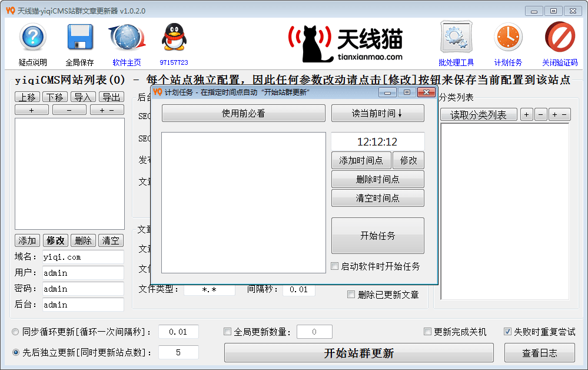Click the + − button under 导出
The image size is (588, 370).
(x=107, y=110)
